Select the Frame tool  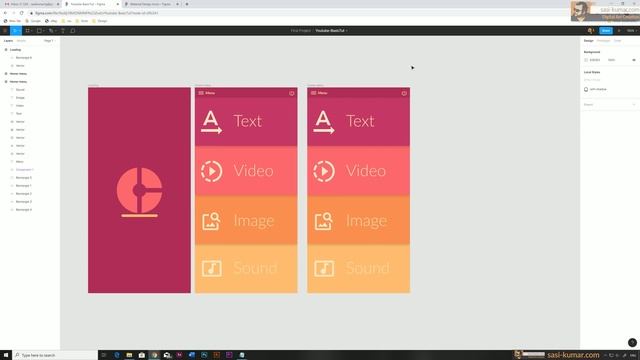(x=28, y=31)
